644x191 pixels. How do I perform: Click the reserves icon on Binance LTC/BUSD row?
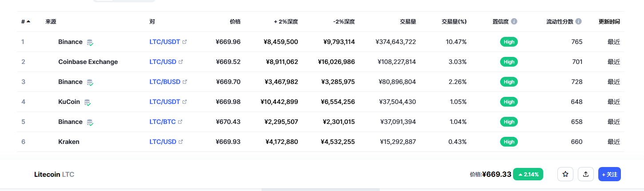[x=90, y=82]
